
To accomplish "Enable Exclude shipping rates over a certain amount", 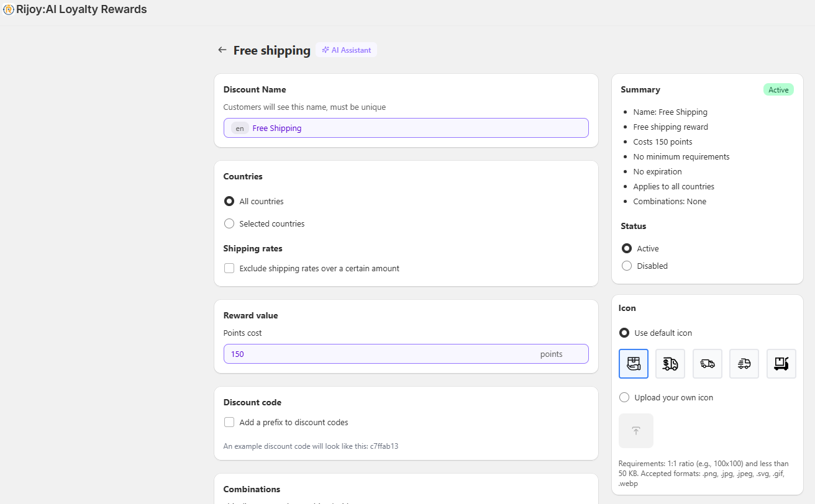I will pyautogui.click(x=229, y=268).
